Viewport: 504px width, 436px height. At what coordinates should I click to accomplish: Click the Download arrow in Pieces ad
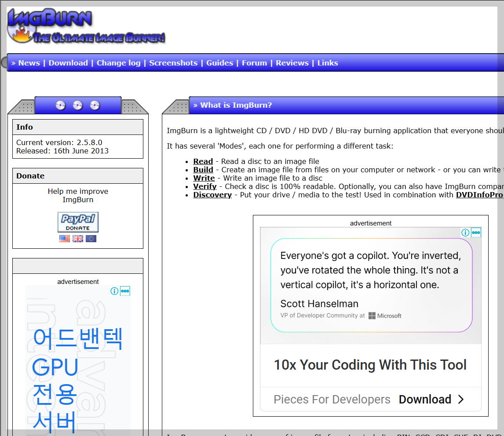(x=461, y=400)
